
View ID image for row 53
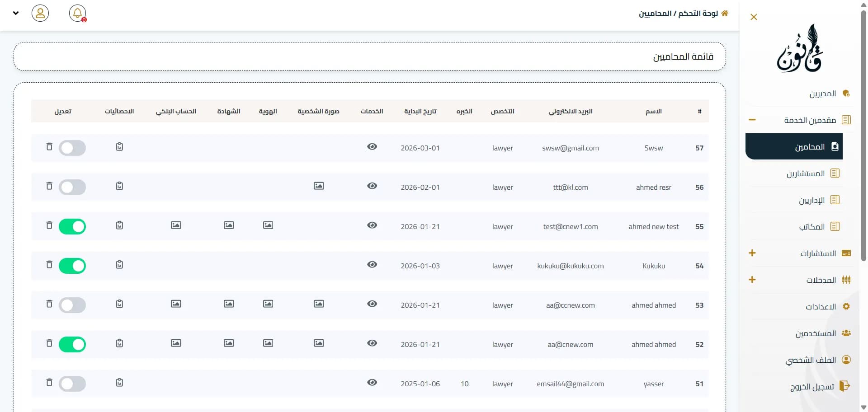click(x=268, y=304)
